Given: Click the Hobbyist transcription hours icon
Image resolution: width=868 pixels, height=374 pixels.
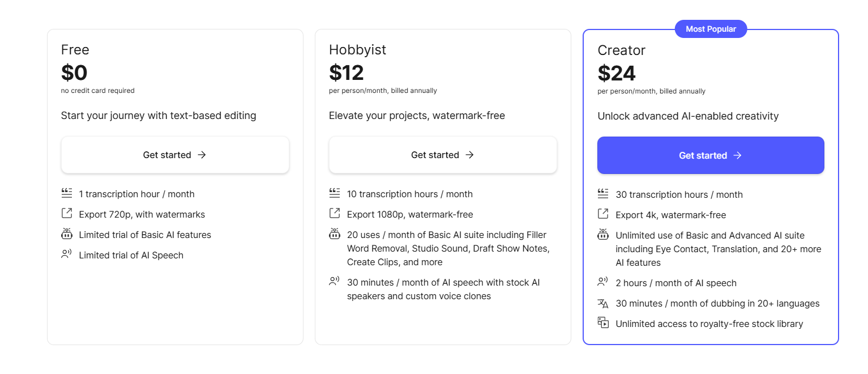Looking at the screenshot, I should pyautogui.click(x=335, y=193).
